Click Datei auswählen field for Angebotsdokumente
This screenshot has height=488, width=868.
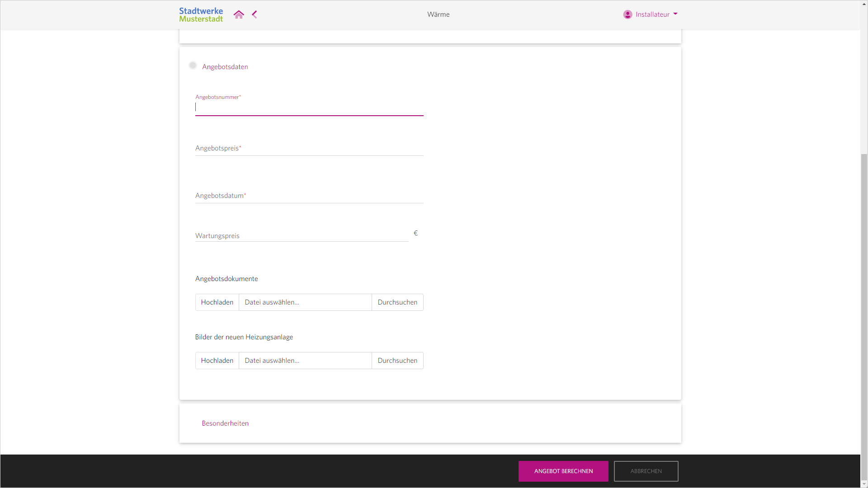(x=305, y=302)
